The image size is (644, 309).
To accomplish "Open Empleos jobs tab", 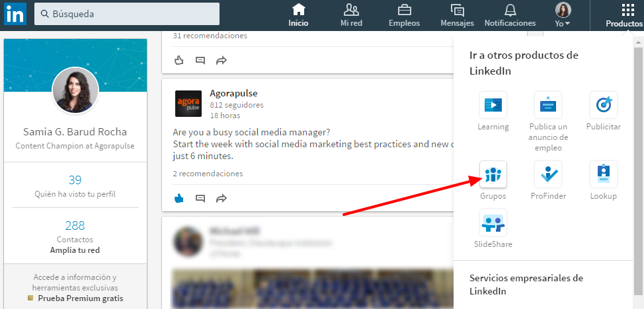I will click(x=404, y=16).
